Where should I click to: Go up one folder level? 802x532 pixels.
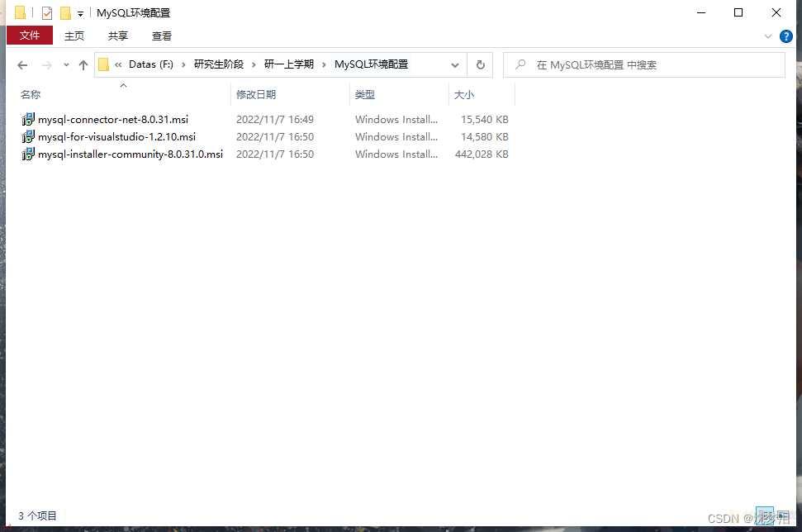point(83,65)
